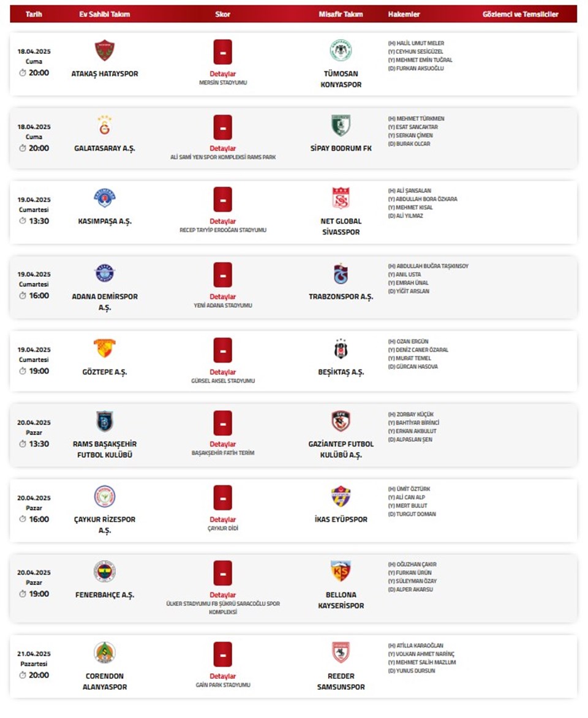This screenshot has height=718, width=588.
Task: Click the Çaykur Rizespor crest
Action: click(105, 496)
